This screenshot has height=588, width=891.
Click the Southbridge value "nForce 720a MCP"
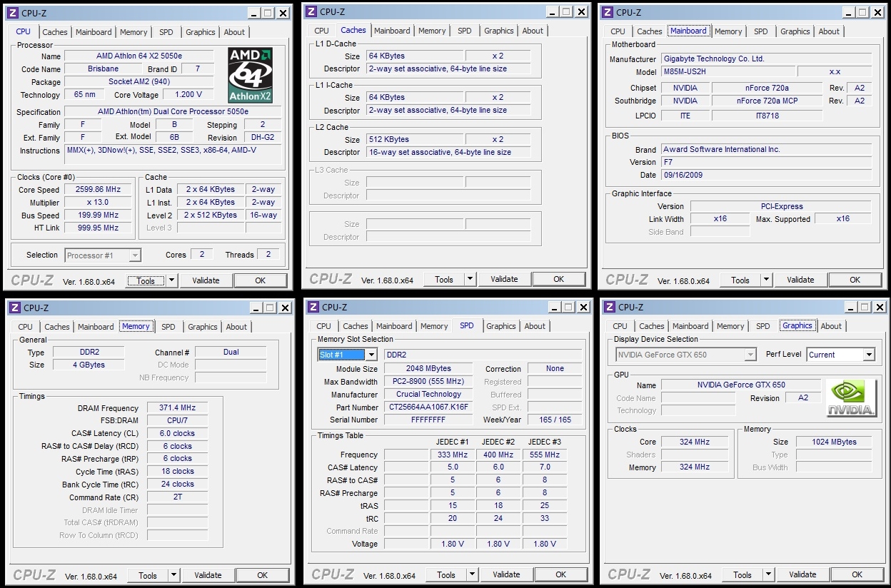(767, 101)
